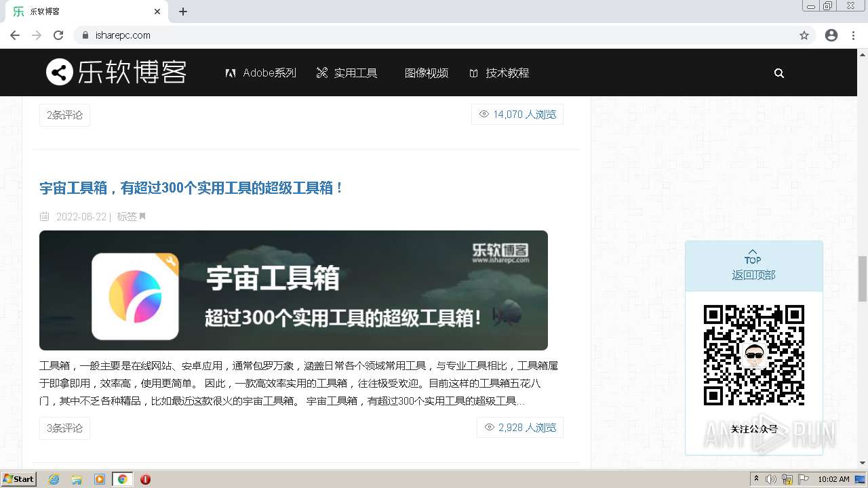Click the 2,928 人浏览 view counter
Image resolution: width=868 pixels, height=488 pixels.
(x=520, y=428)
